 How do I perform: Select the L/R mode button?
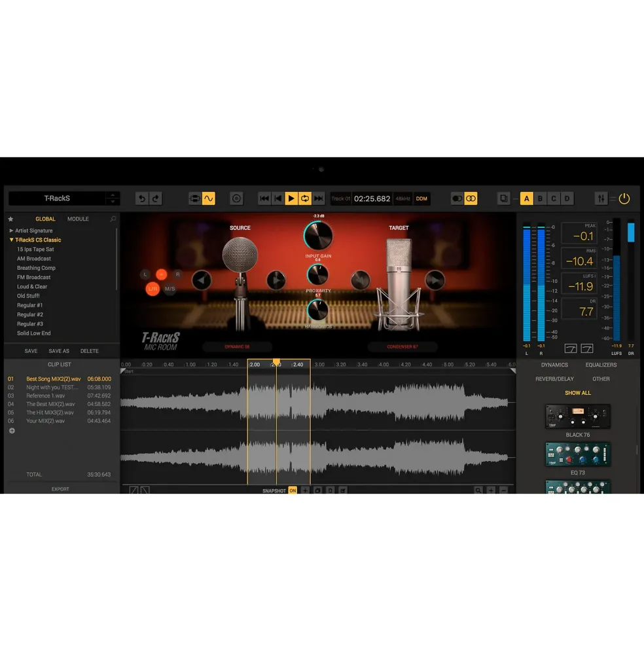[152, 289]
